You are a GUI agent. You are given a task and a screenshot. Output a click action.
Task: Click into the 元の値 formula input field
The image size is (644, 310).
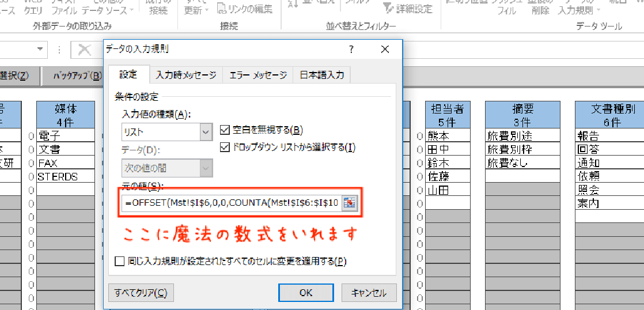tap(232, 203)
